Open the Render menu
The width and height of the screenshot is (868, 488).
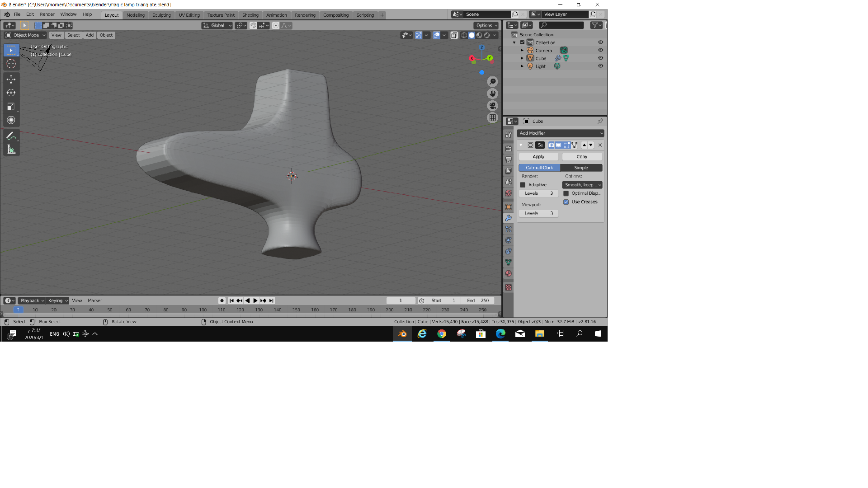coord(47,14)
